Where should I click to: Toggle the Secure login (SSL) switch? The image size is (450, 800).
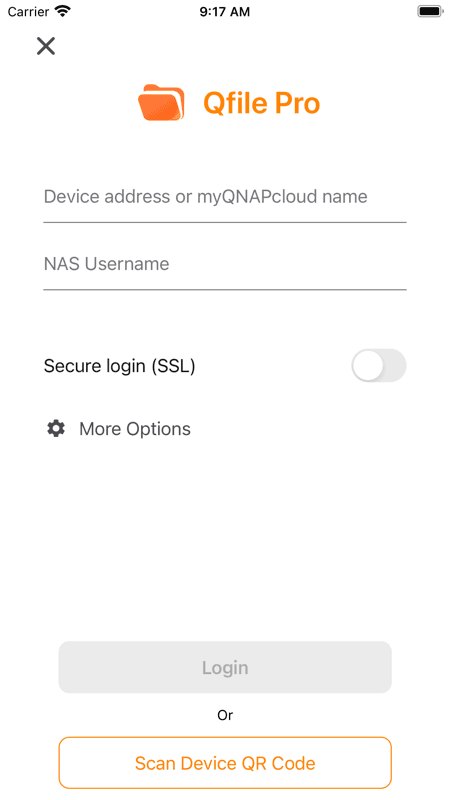(379, 366)
